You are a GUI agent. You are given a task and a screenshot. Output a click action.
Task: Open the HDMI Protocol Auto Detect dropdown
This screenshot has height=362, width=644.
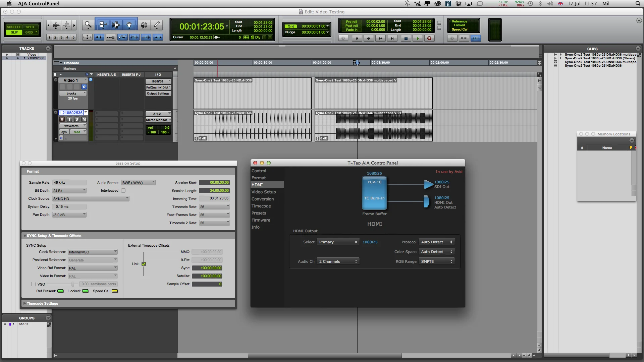click(436, 242)
